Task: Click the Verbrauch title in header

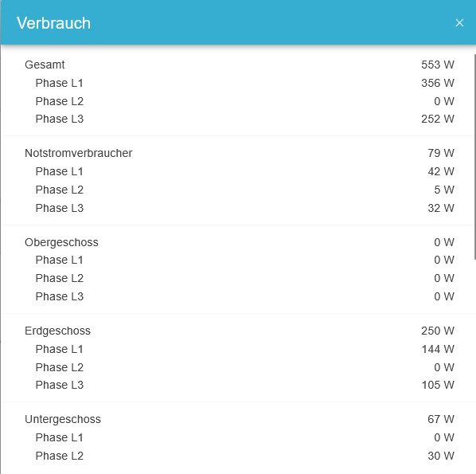Action: click(53, 23)
